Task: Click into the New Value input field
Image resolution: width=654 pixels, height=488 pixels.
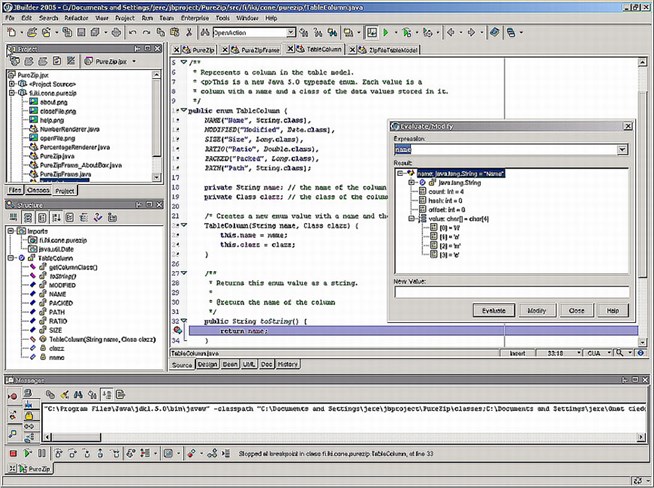Action: [510, 292]
